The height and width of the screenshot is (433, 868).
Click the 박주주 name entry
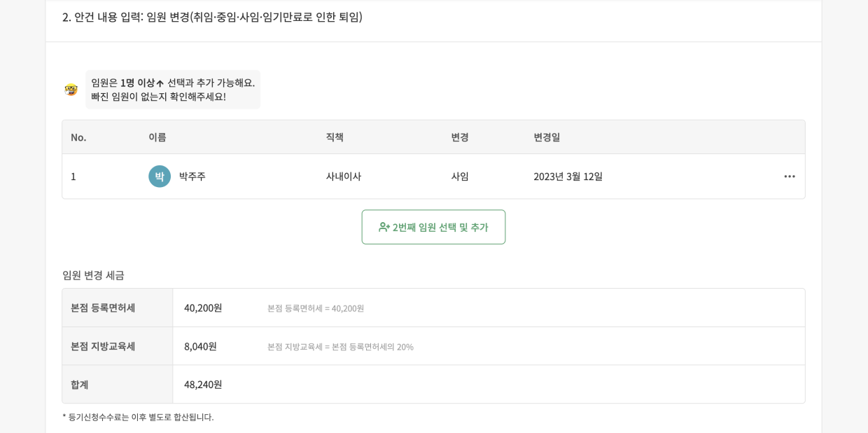coord(190,177)
